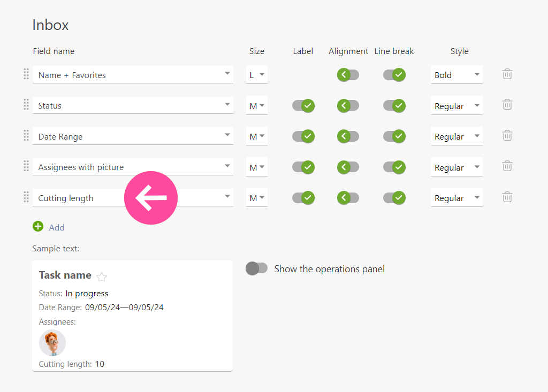Open Regular style dropdown for Status
The width and height of the screenshot is (548, 392).
457,105
